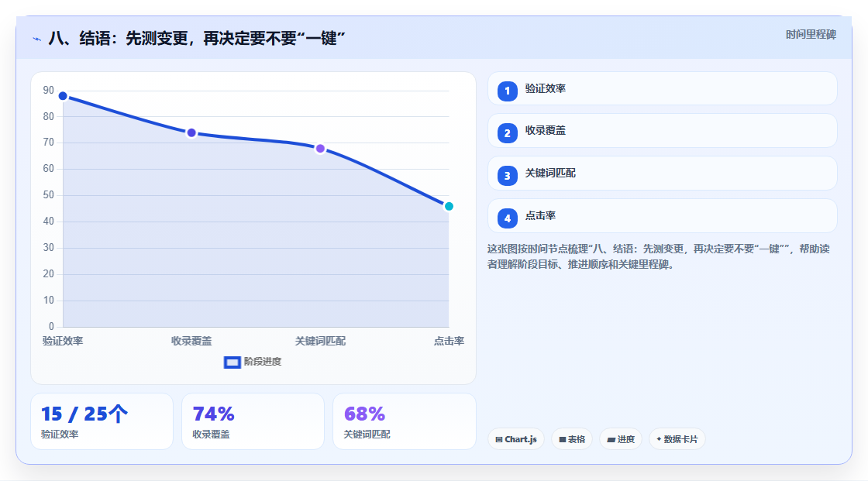
Task: Click the lightning icon beside the heading
Action: pos(37,39)
